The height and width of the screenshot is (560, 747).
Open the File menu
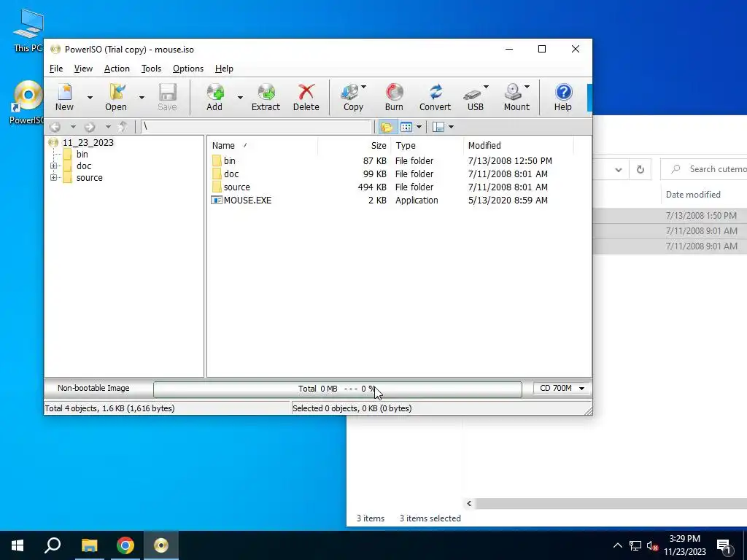pyautogui.click(x=56, y=69)
